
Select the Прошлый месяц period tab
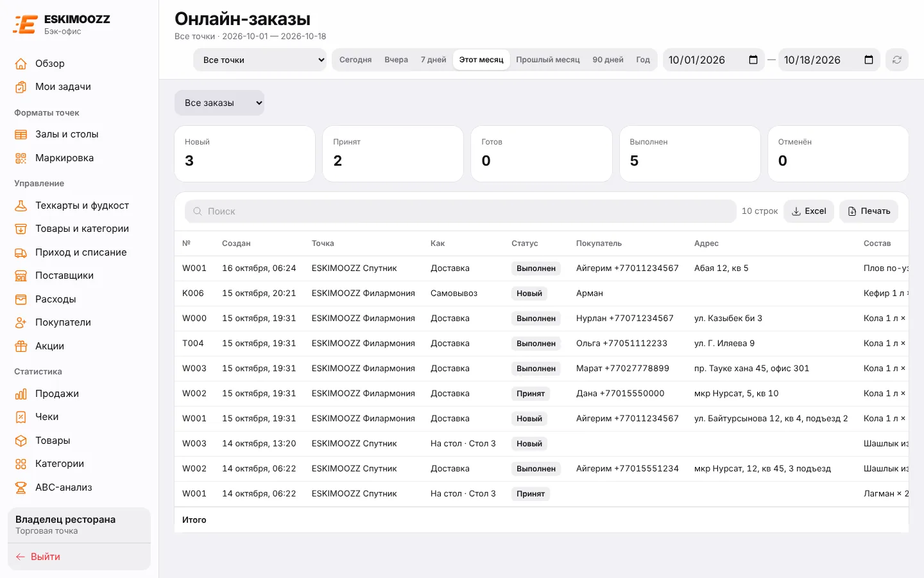pyautogui.click(x=548, y=60)
